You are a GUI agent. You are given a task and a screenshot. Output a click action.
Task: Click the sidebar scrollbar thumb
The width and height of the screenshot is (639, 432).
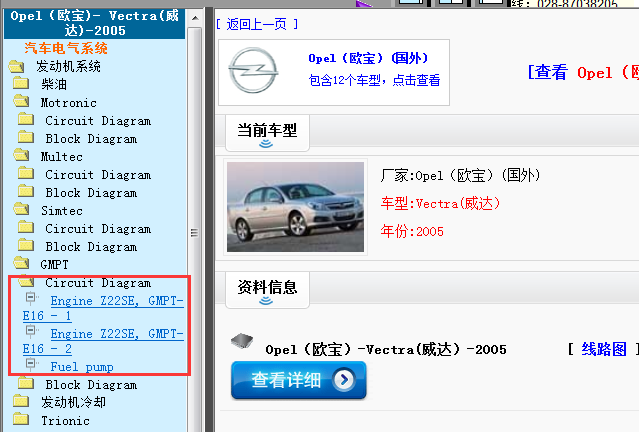[195, 232]
